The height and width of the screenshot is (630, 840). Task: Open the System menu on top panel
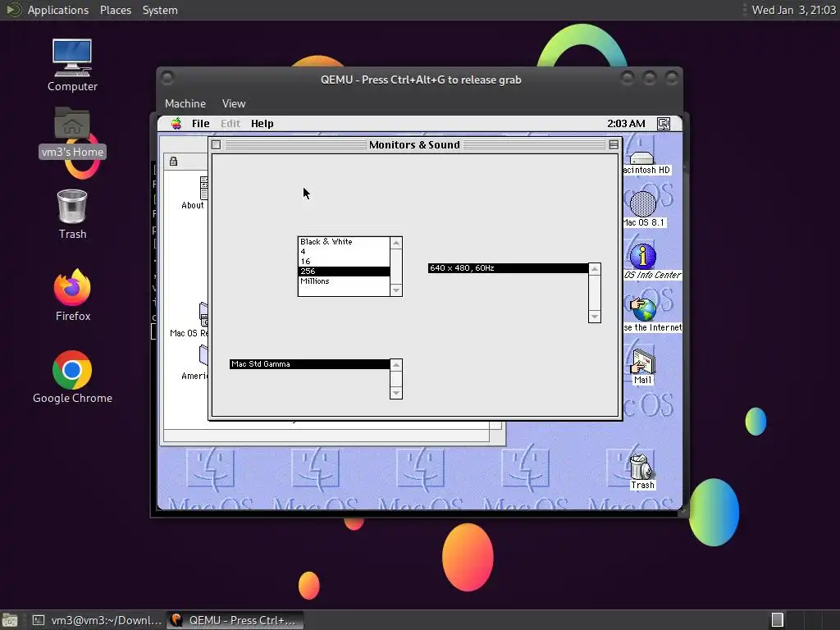pos(160,10)
